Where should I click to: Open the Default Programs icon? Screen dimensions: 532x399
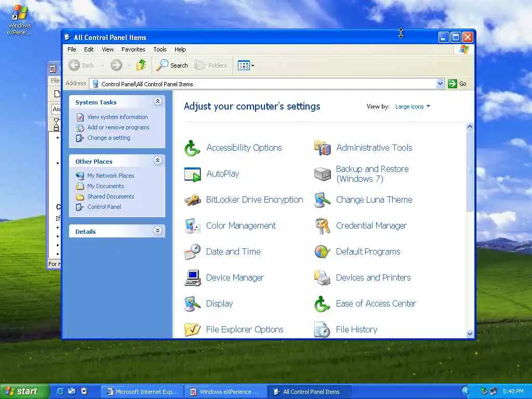322,252
